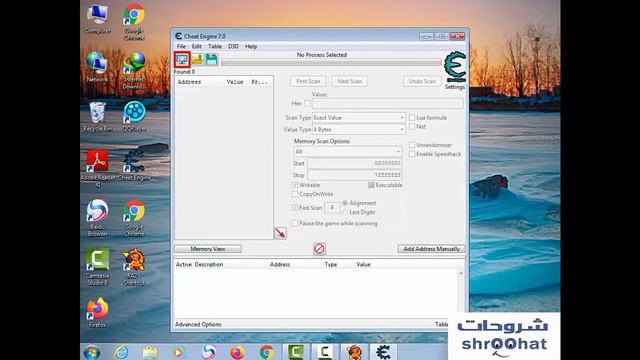Click the scan progress bar
Image resolution: width=640 pixels, height=360 pixels.
pos(331,62)
